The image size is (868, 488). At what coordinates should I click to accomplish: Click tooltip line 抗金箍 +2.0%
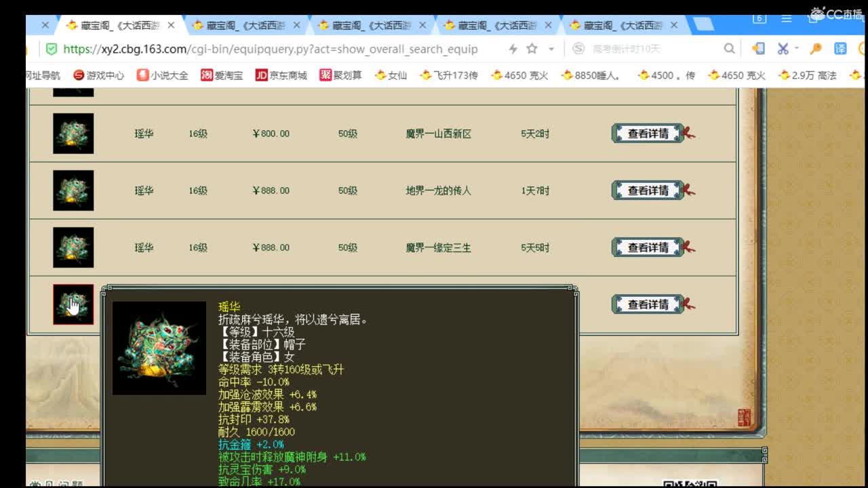251,445
